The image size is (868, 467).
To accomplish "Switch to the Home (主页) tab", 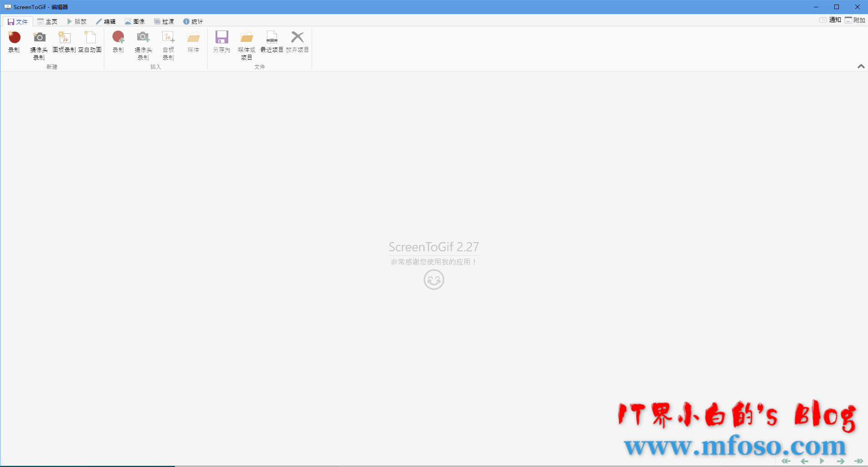I will coord(47,21).
